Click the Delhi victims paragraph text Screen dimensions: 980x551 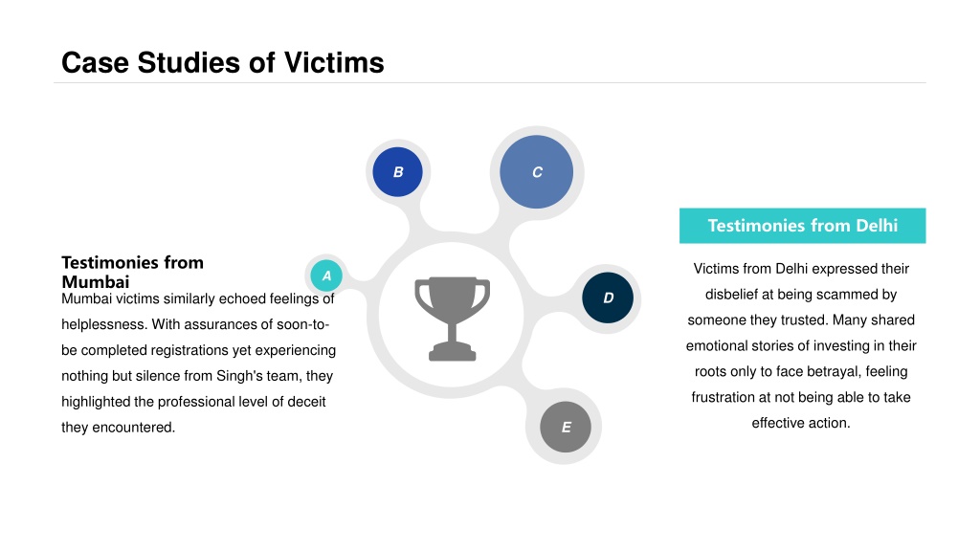click(x=801, y=345)
